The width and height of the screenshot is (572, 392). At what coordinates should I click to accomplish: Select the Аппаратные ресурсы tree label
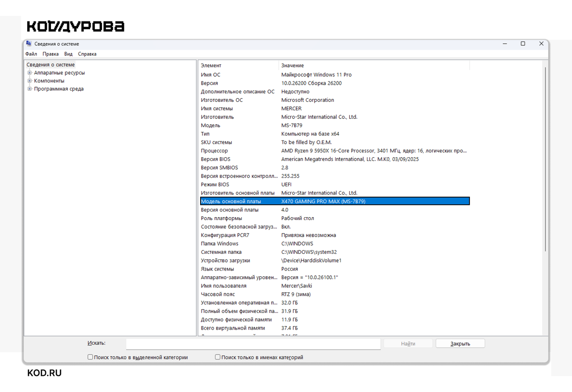60,73
